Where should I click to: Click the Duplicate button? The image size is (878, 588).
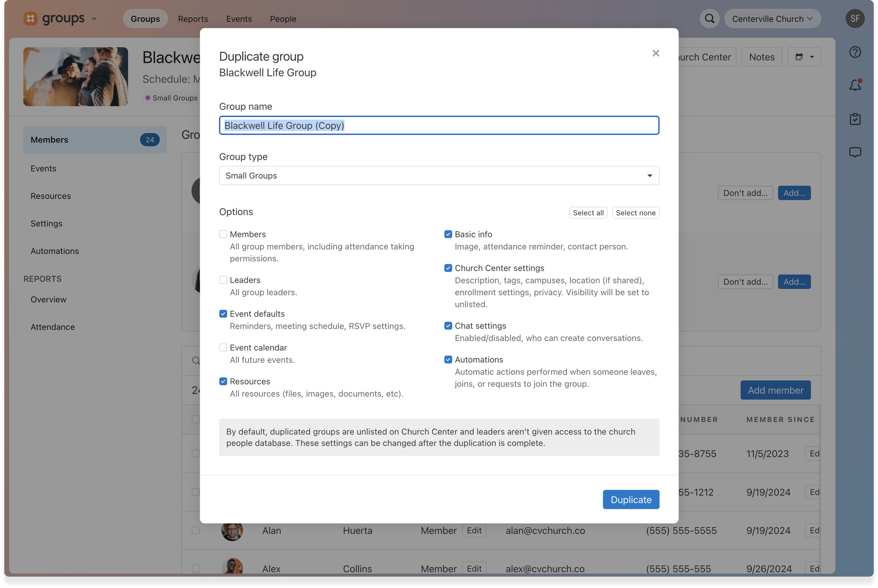pos(631,499)
